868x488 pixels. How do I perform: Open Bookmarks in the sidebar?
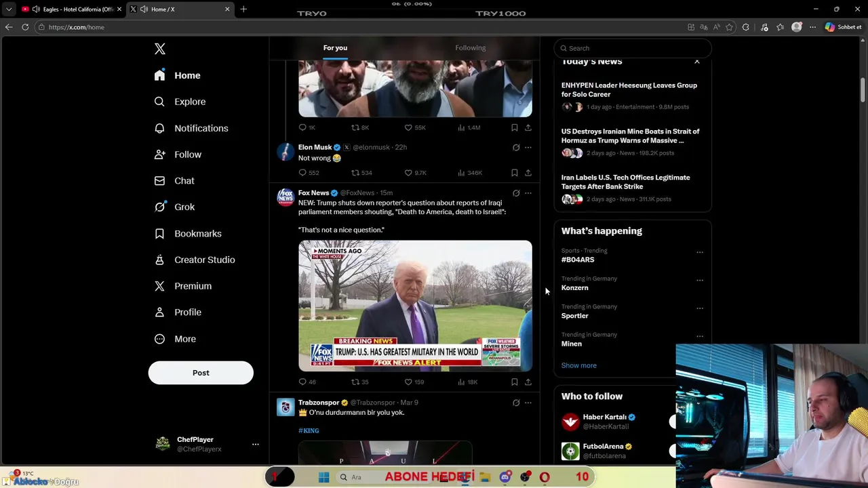188,234
